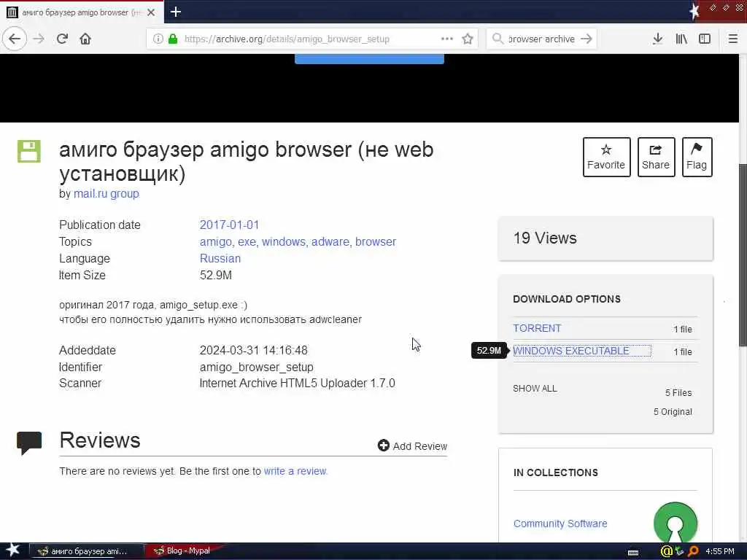Favorite this archive item

(x=606, y=157)
